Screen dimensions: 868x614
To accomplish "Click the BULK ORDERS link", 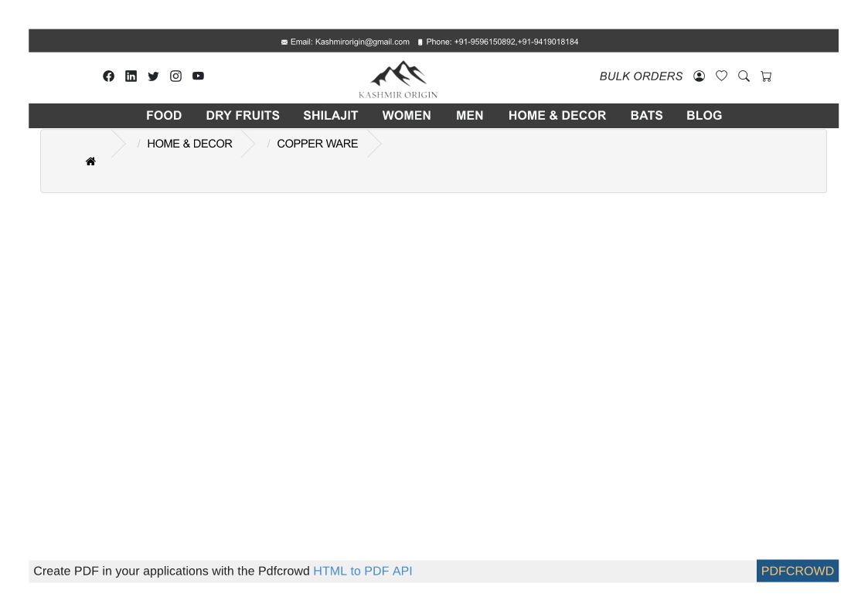I will (x=641, y=76).
